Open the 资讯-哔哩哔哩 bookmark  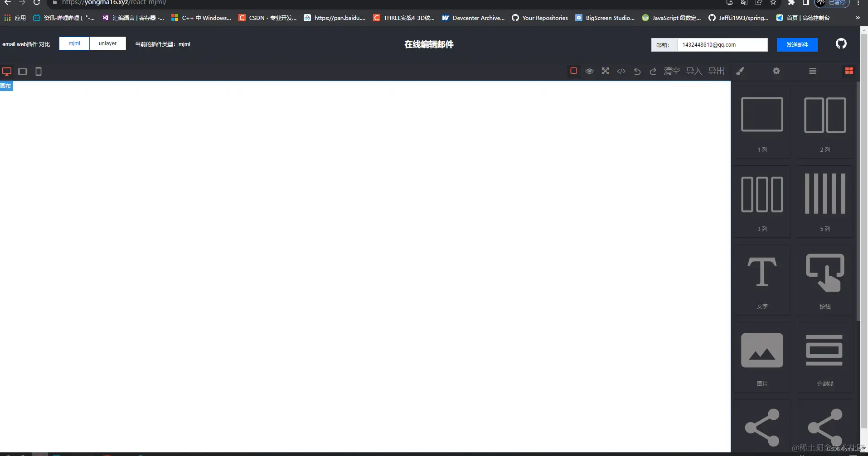pos(64,18)
